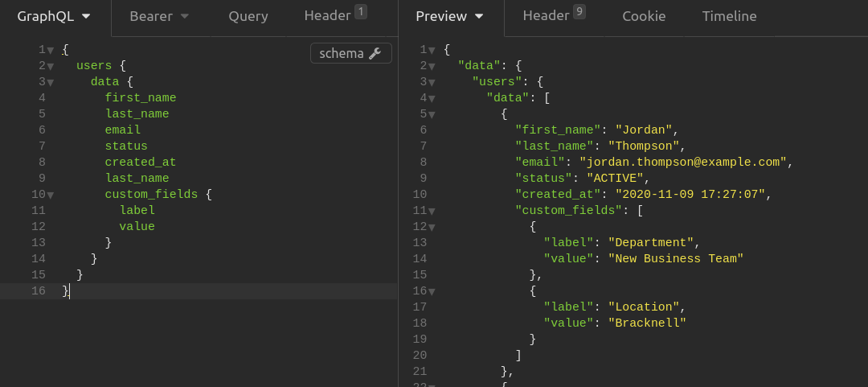868x387 pixels.
Task: Fold custom_fields block at query line 10
Action: (x=51, y=196)
